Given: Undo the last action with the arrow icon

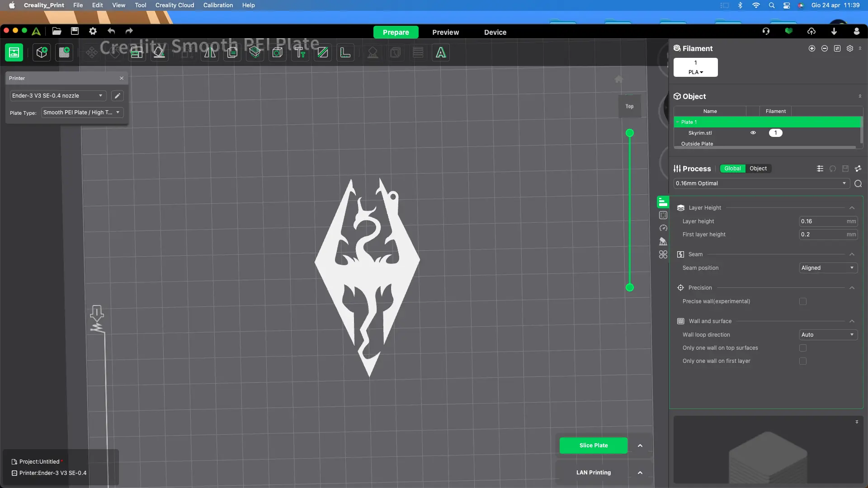Looking at the screenshot, I should tap(111, 31).
